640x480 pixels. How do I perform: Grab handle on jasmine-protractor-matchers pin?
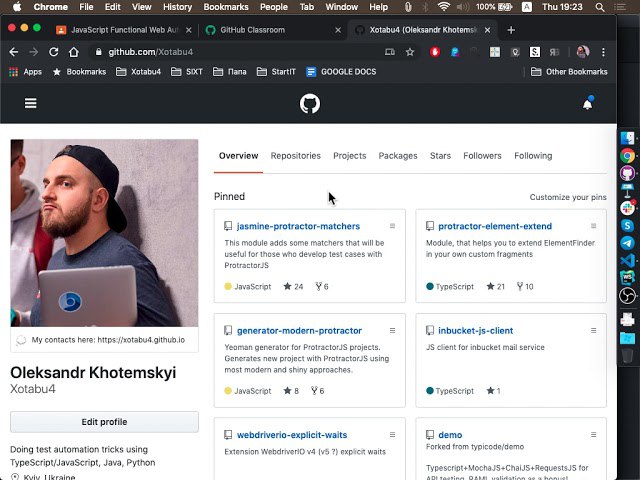(392, 226)
